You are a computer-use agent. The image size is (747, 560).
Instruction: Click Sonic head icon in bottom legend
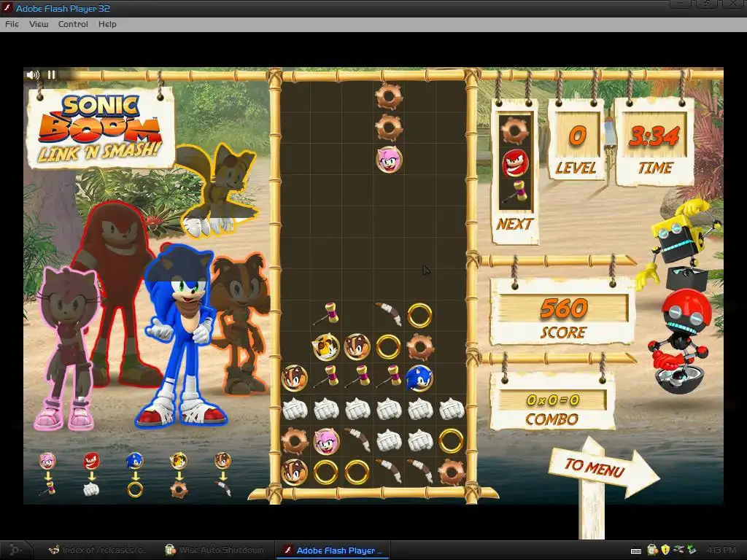coord(135,461)
